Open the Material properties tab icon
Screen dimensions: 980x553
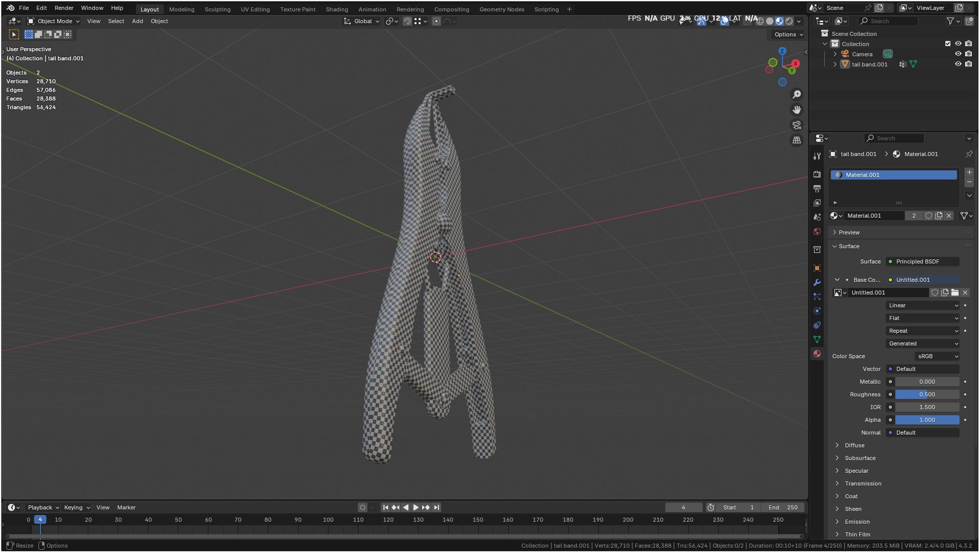pyautogui.click(x=817, y=354)
